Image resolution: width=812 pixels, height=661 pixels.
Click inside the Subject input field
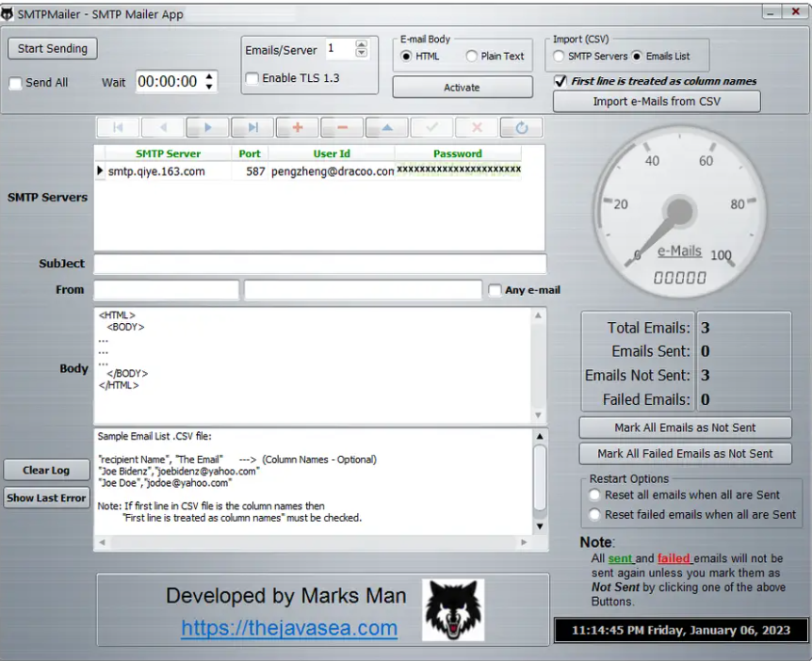tap(320, 264)
